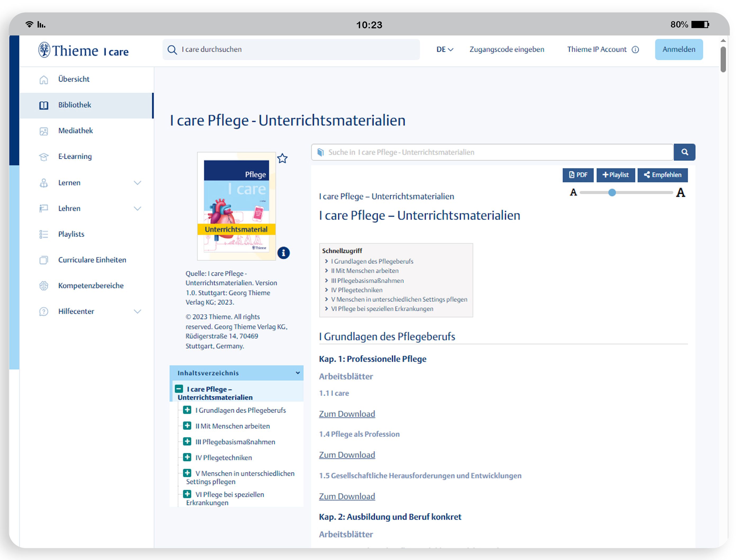Click the large A increase font icon

pos(680,192)
